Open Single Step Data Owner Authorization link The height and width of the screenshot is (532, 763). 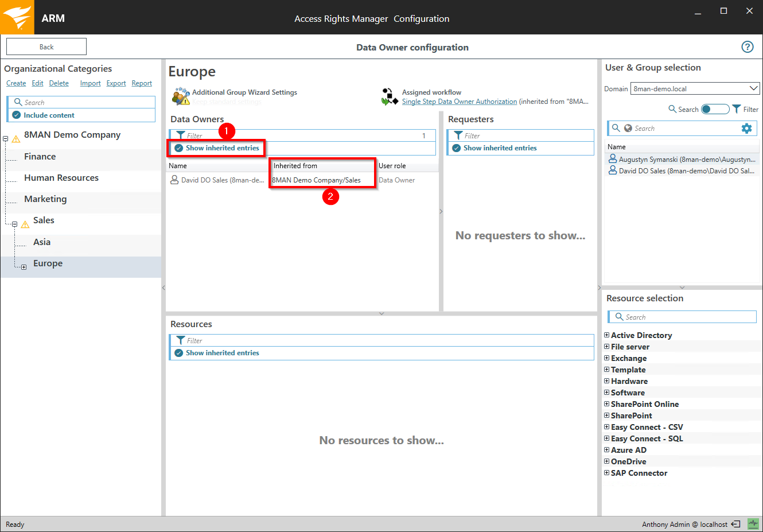pos(459,102)
